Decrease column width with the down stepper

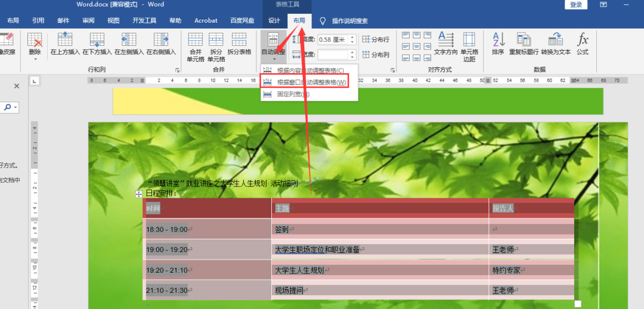click(x=352, y=57)
